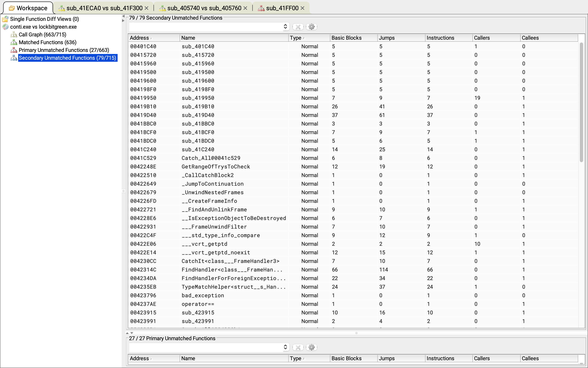Select row __FindAndUnlinkFrame

(x=353, y=210)
